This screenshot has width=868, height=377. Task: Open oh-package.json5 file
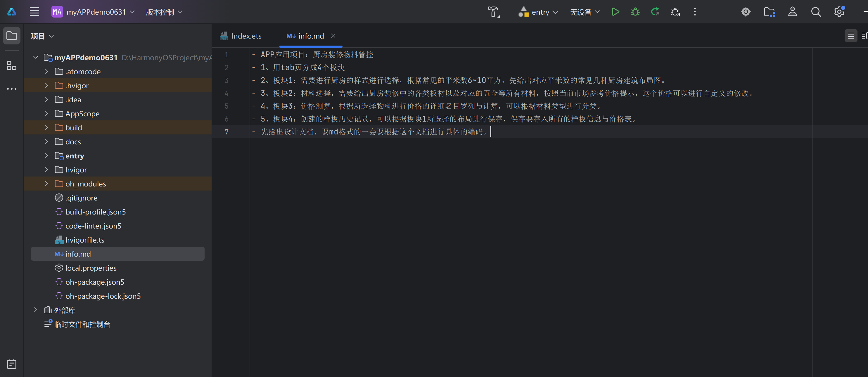pos(95,282)
